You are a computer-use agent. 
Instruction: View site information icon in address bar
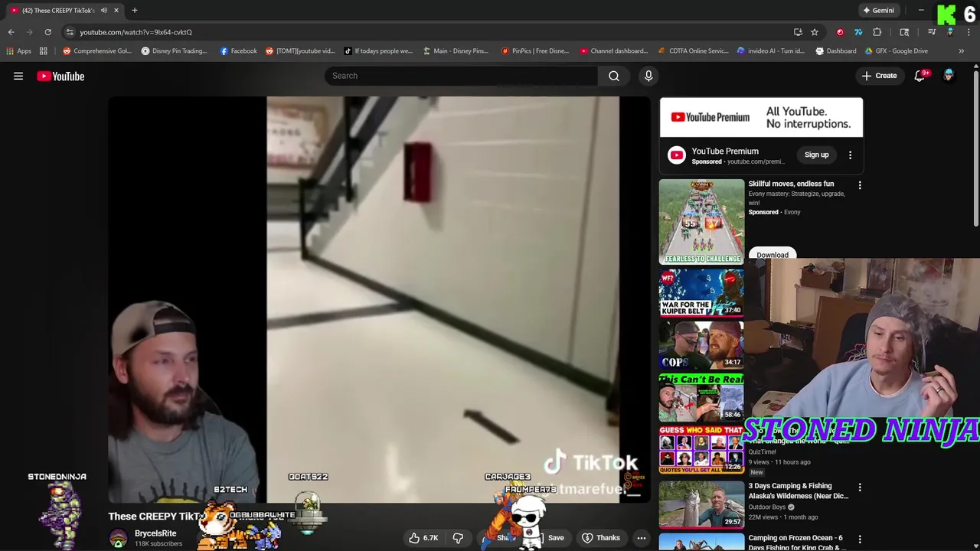70,32
